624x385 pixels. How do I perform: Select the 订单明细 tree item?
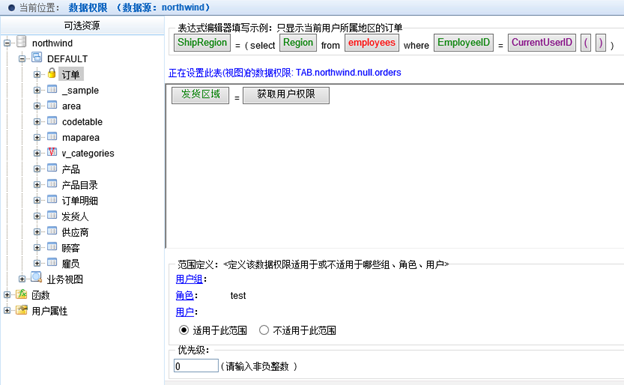pyautogui.click(x=80, y=201)
